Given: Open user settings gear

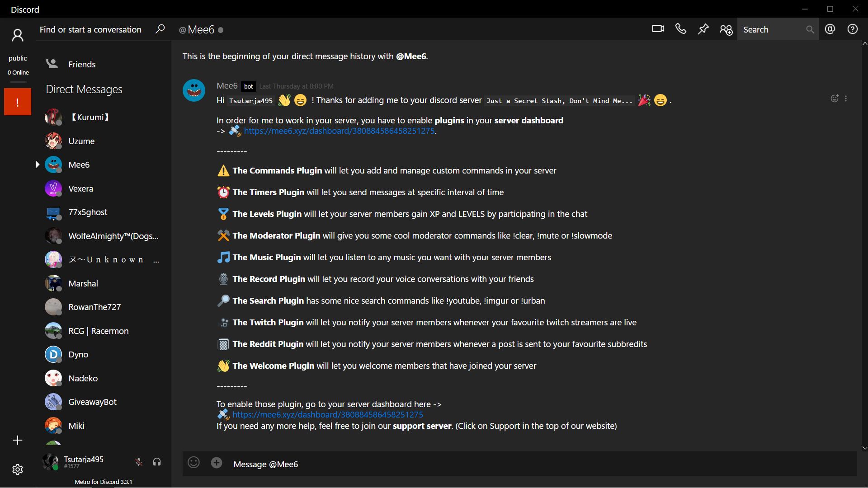Looking at the screenshot, I should pyautogui.click(x=18, y=469).
